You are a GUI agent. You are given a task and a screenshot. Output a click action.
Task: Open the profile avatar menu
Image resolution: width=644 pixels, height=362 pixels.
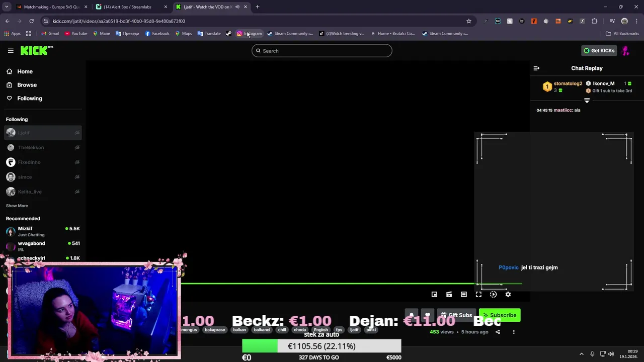tap(626, 51)
